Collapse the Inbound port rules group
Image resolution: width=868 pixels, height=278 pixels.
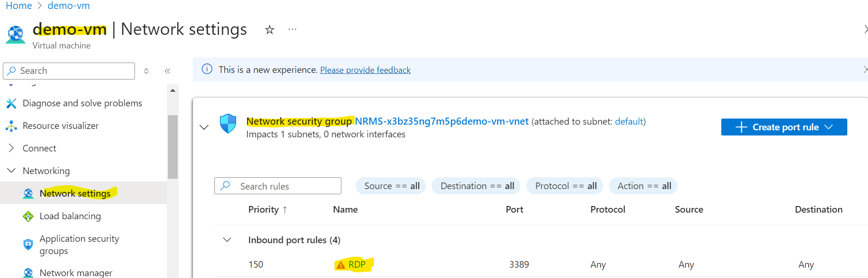tap(227, 239)
